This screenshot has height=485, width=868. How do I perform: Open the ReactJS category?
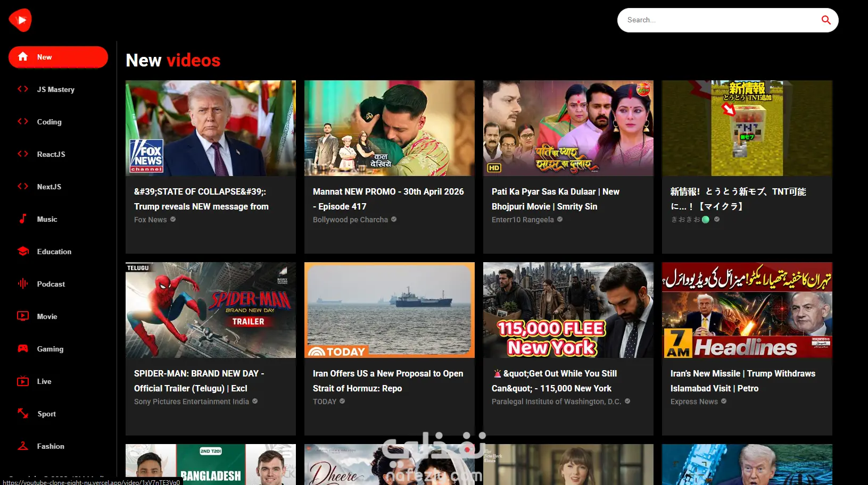pyautogui.click(x=58, y=154)
